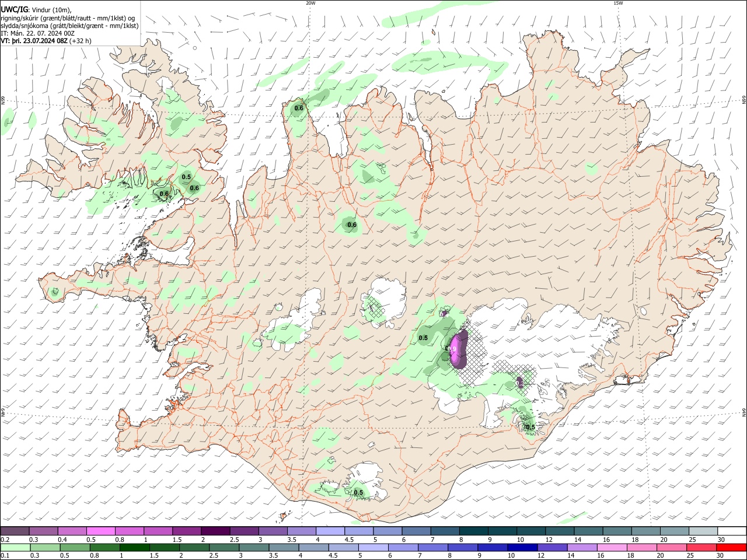
Task: Click the 0.5 value on the southeast coast
Action: [530, 427]
